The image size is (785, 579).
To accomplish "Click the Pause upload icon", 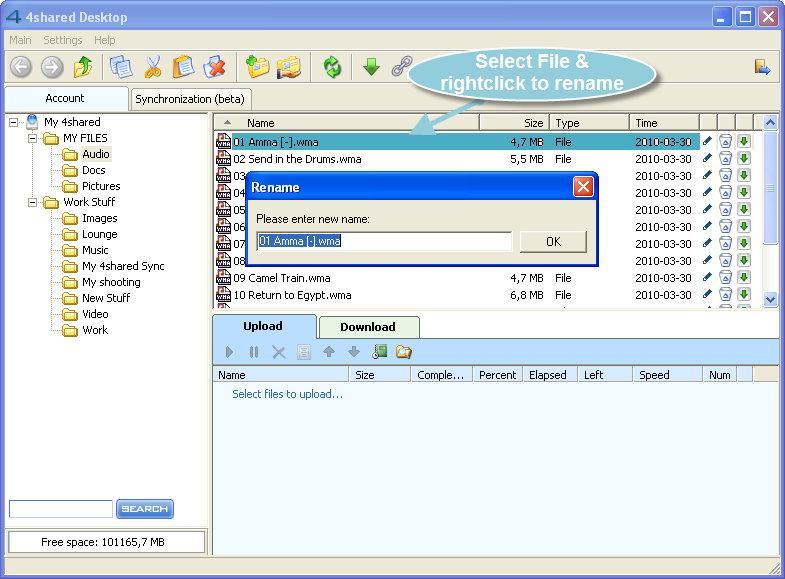I will (254, 352).
